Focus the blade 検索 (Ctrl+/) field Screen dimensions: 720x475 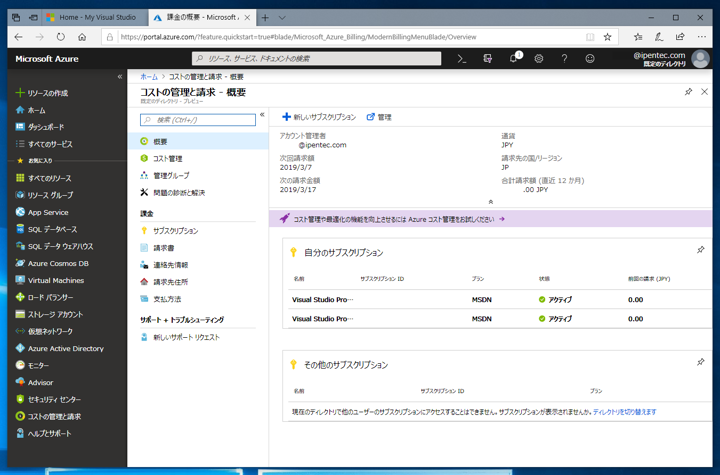click(198, 120)
